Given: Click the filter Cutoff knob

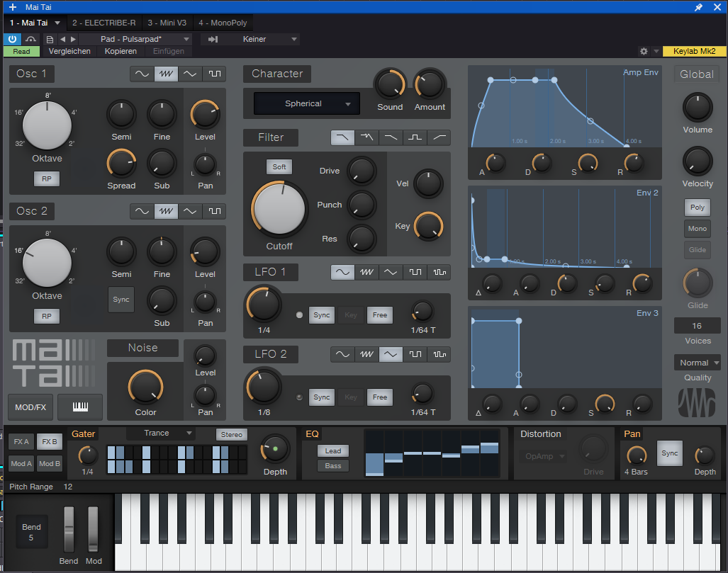Looking at the screenshot, I should click(279, 208).
